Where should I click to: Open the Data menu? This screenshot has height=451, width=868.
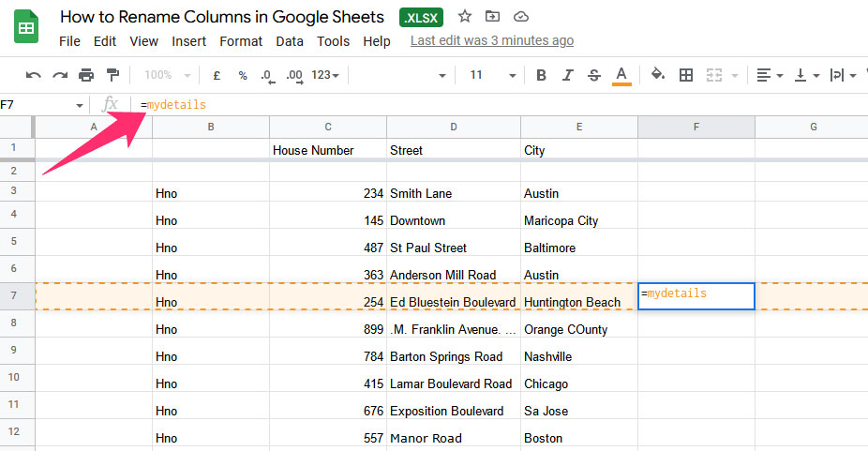point(290,41)
